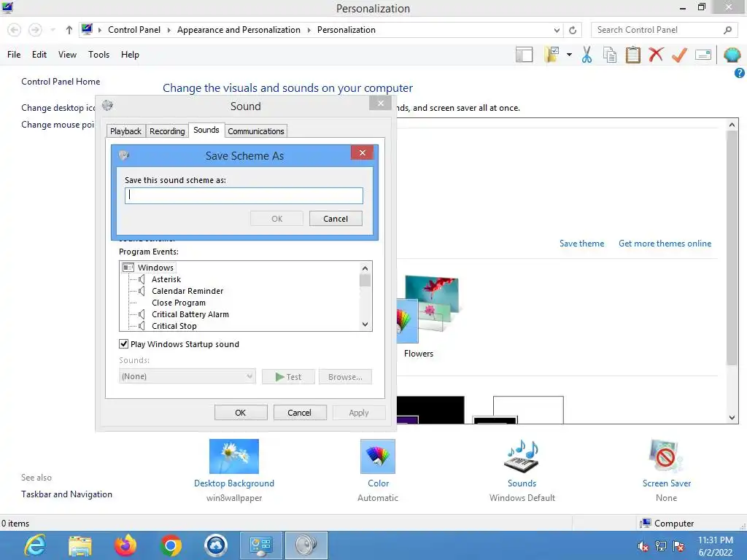Click the Move To folder toolbar icon

[x=551, y=55]
